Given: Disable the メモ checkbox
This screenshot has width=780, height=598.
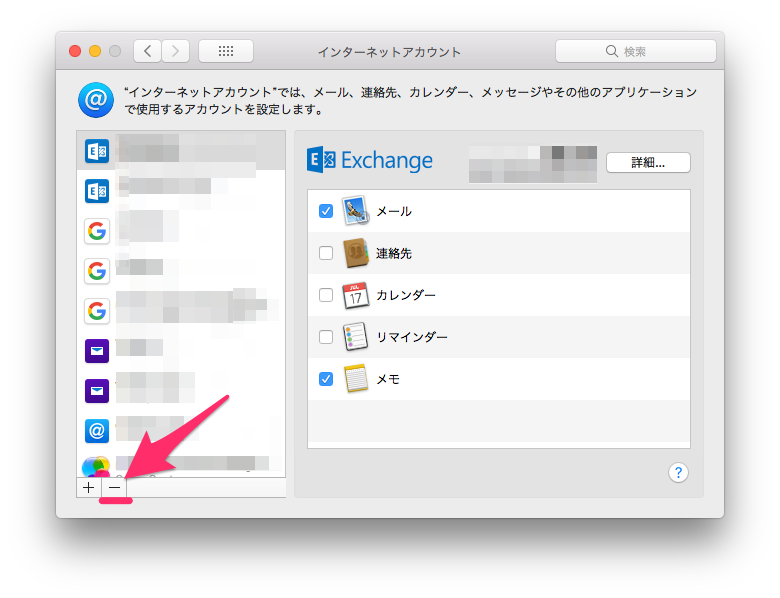Looking at the screenshot, I should click(326, 379).
